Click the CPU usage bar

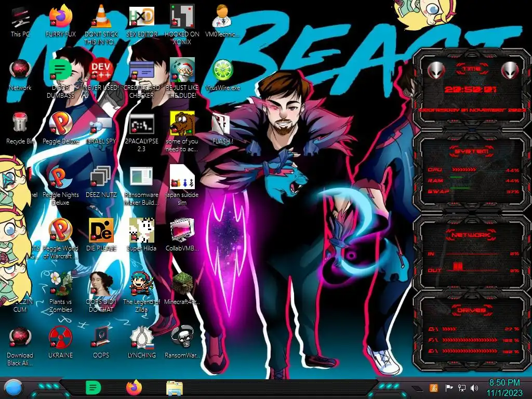click(x=464, y=170)
